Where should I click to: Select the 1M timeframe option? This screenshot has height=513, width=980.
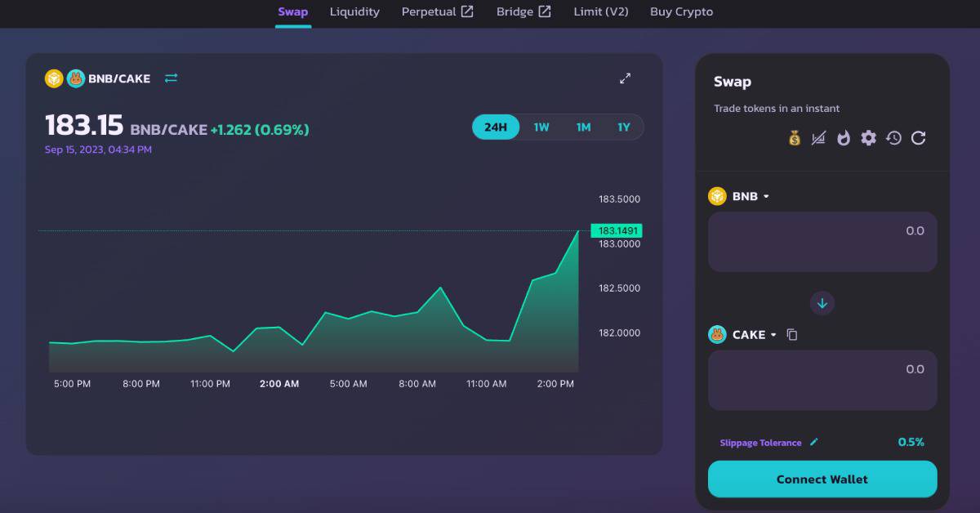click(582, 127)
